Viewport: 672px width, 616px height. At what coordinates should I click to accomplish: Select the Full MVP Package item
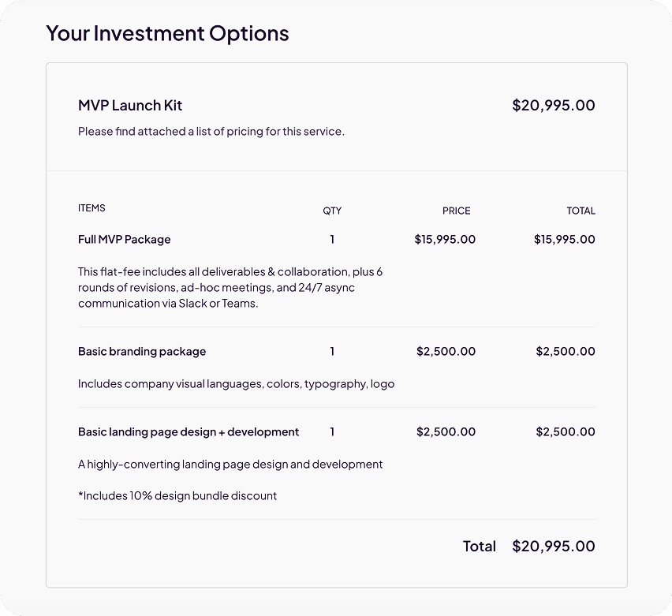[124, 239]
